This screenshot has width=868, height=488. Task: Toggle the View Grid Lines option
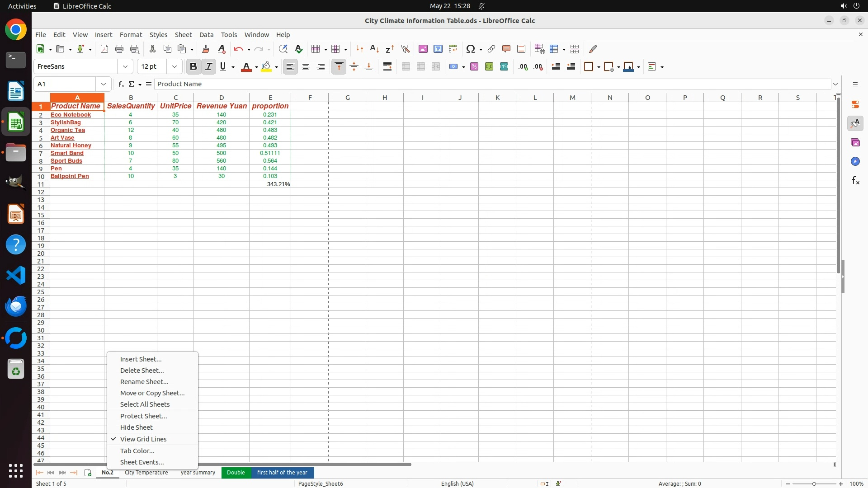143,439
